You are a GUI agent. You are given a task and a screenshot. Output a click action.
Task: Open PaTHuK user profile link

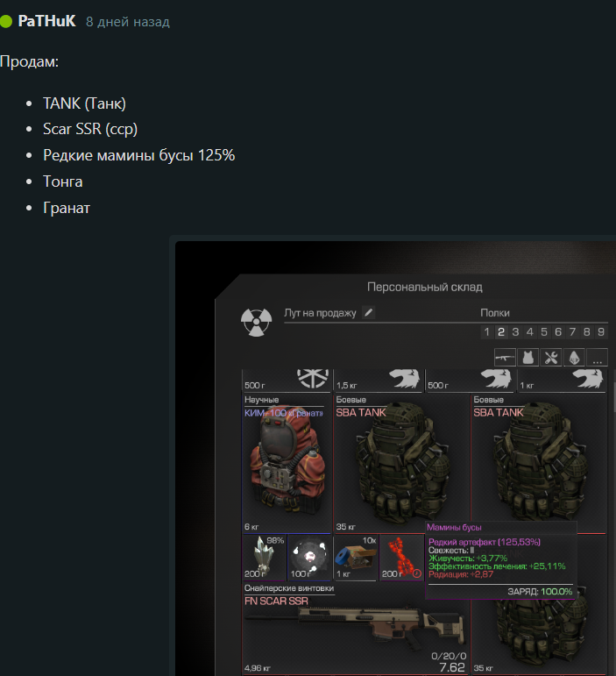[x=46, y=21]
